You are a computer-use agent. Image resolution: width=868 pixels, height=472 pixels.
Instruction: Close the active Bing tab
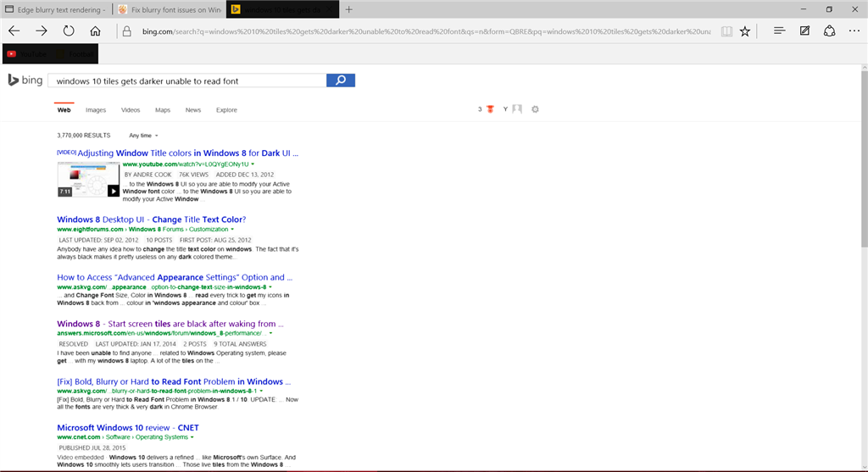point(330,9)
